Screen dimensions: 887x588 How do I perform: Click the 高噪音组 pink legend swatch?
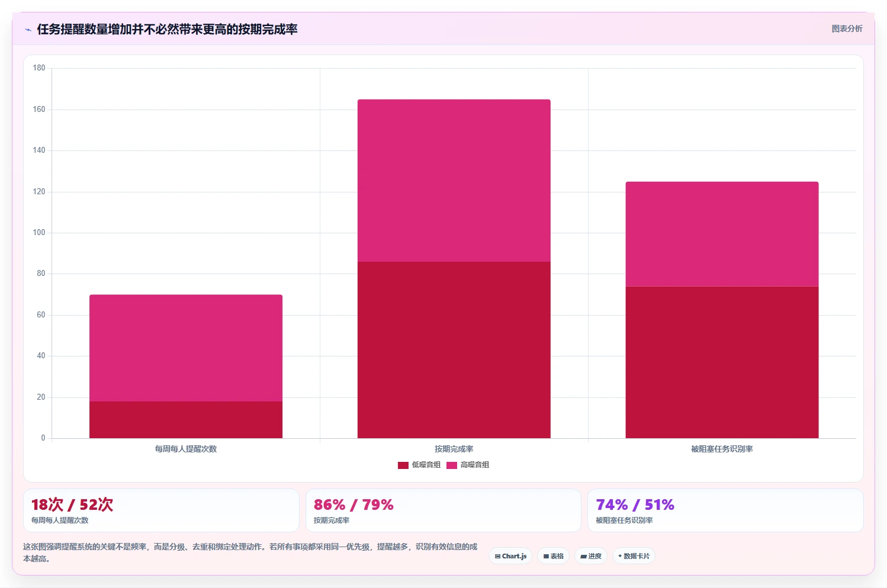(452, 465)
